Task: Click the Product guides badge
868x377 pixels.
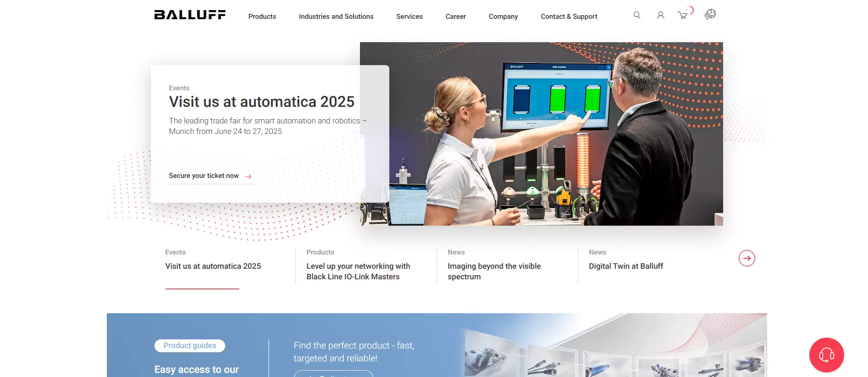Action: (190, 346)
